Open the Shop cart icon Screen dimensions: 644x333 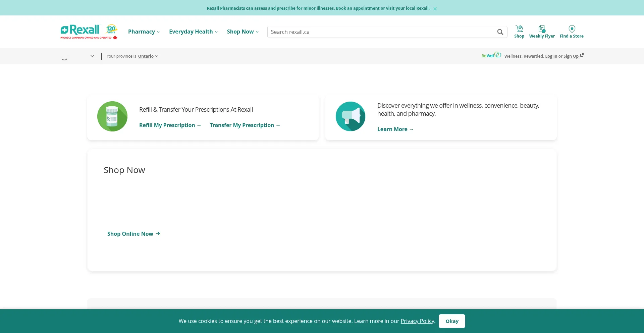pos(519,29)
